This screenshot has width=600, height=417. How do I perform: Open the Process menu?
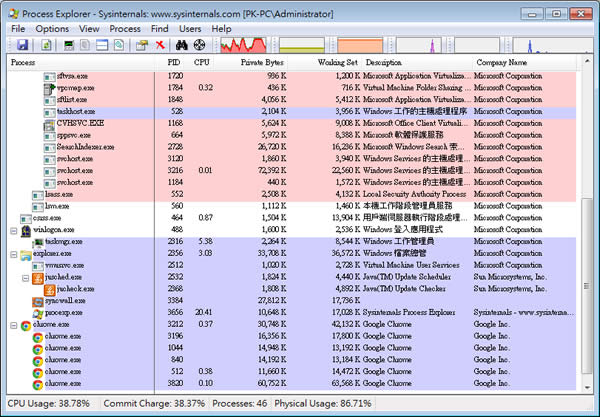(125, 29)
